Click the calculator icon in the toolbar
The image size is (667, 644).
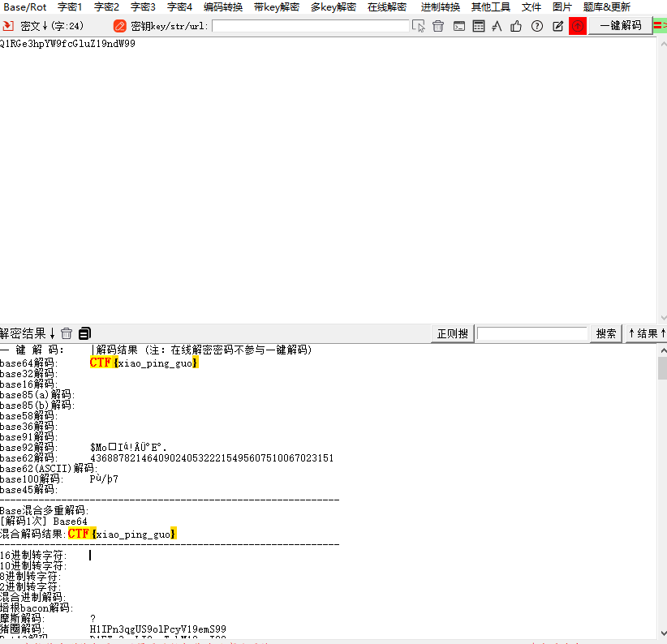(x=480, y=26)
